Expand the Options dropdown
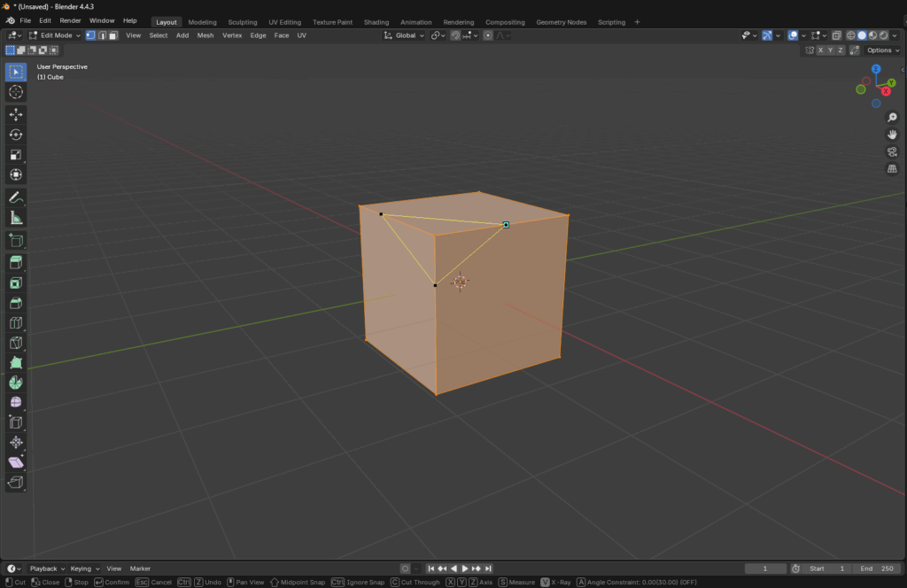Screen dimensions: 907x588 pyautogui.click(x=883, y=50)
